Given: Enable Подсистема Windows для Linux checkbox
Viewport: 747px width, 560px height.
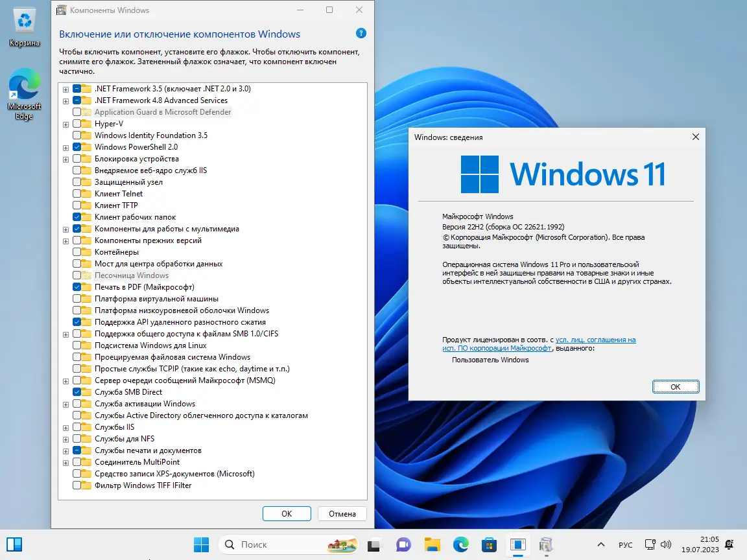Looking at the screenshot, I should click(x=77, y=345).
